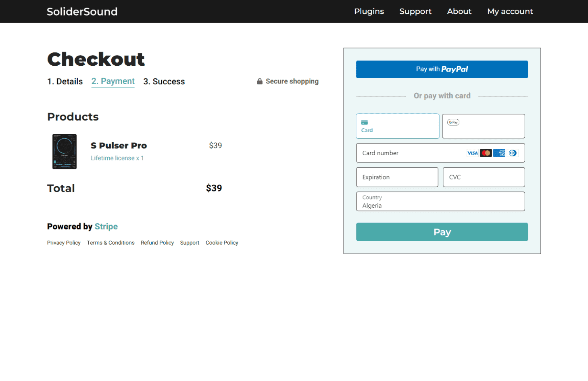Open the Plugins menu item
588x381 pixels.
369,11
